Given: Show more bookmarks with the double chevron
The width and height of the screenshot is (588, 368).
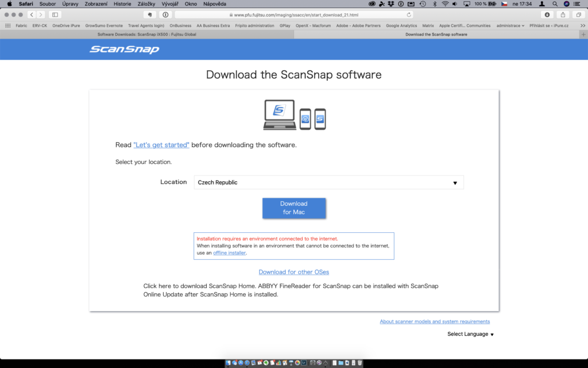Looking at the screenshot, I should pos(583,25).
